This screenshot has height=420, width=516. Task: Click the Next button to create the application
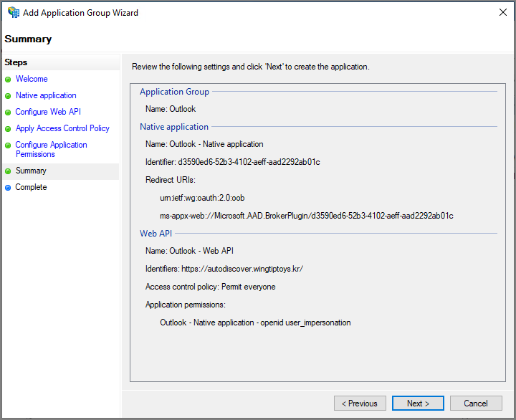[418, 404]
